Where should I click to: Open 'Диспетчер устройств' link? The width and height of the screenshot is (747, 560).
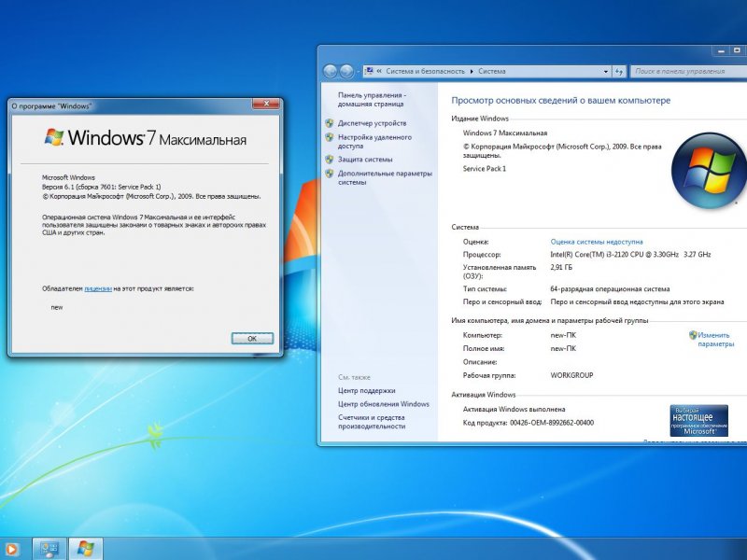pyautogui.click(x=372, y=123)
